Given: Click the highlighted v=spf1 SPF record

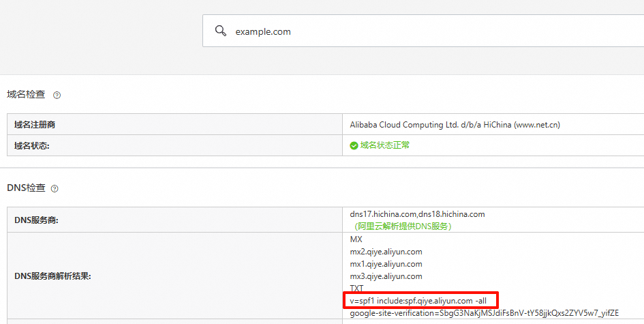Looking at the screenshot, I should [x=418, y=301].
